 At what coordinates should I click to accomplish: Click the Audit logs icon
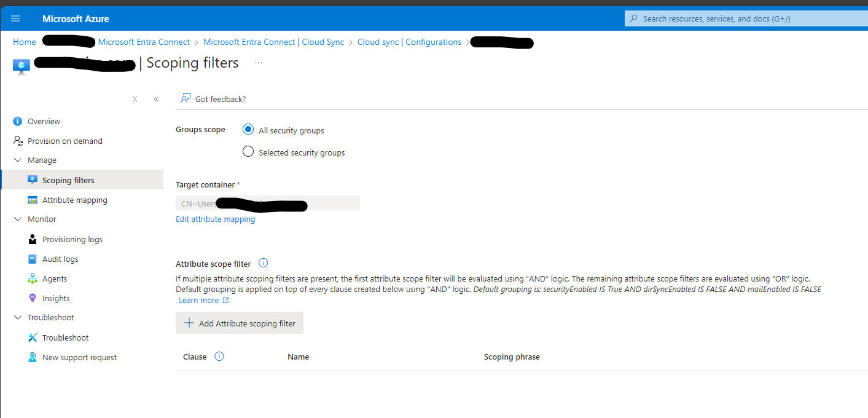(33, 259)
